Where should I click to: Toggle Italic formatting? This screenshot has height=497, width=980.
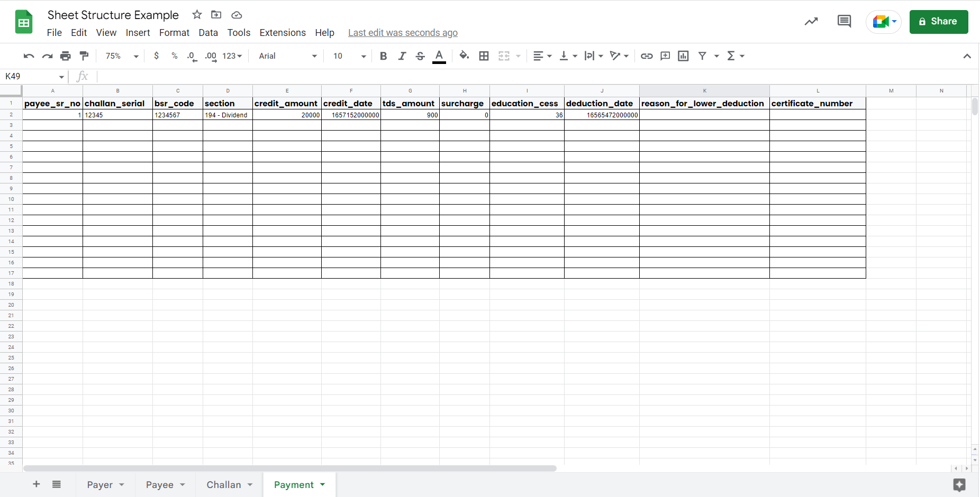(x=402, y=56)
